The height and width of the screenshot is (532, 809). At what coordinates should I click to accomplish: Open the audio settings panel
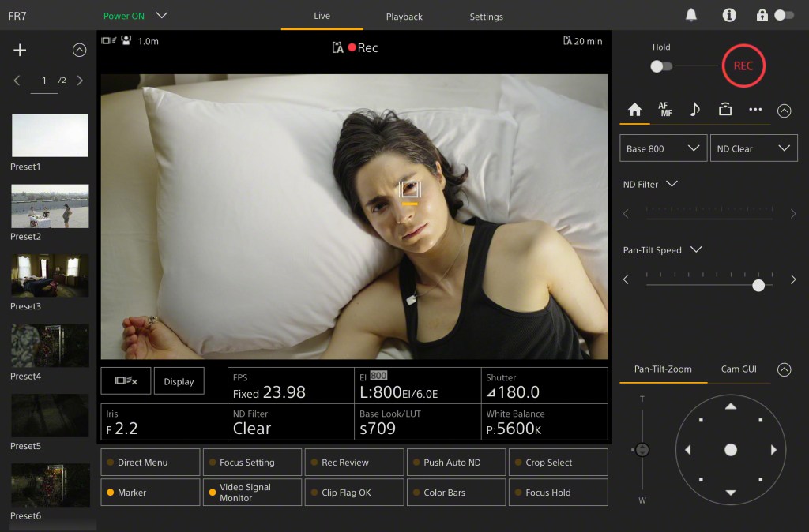(x=694, y=109)
